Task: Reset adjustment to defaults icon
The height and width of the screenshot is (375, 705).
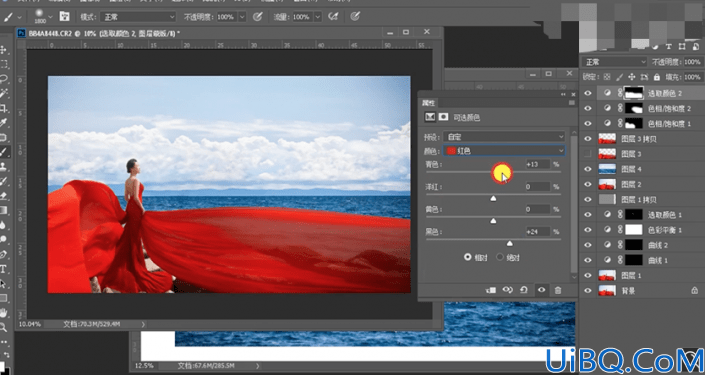Action: [524, 290]
